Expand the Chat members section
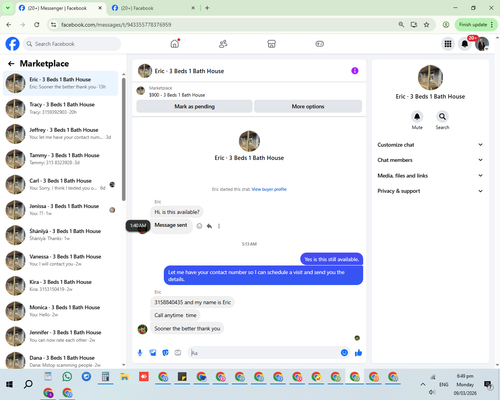500x400 pixels. coord(430,160)
